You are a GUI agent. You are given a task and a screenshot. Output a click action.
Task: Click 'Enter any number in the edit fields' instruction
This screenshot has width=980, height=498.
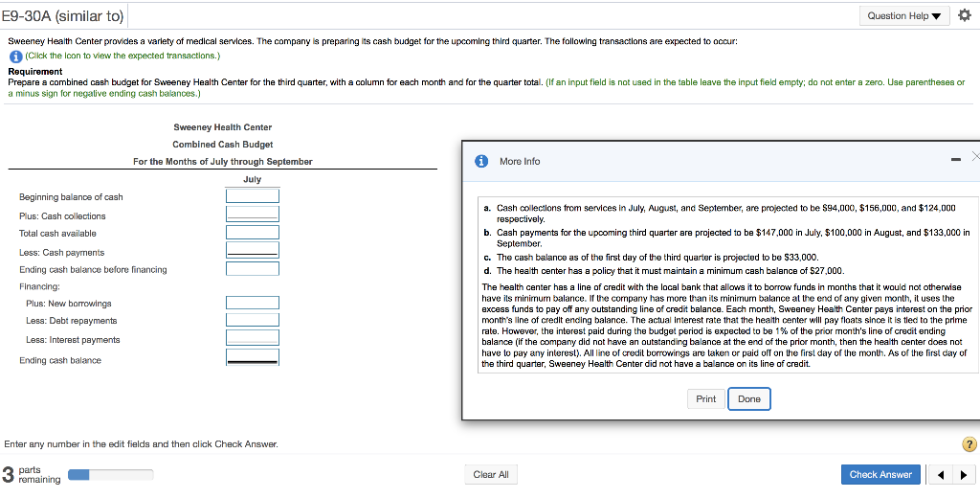(142, 444)
